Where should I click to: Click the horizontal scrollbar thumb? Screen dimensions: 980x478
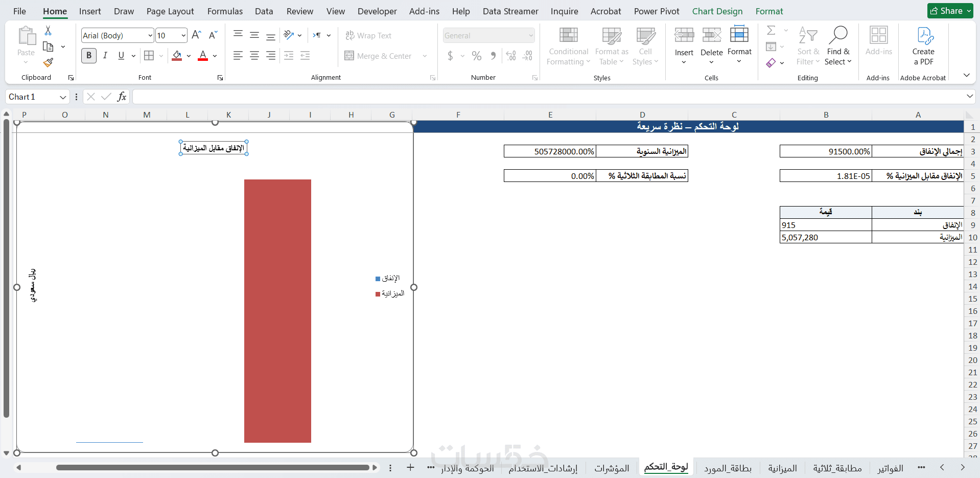[x=213, y=467]
